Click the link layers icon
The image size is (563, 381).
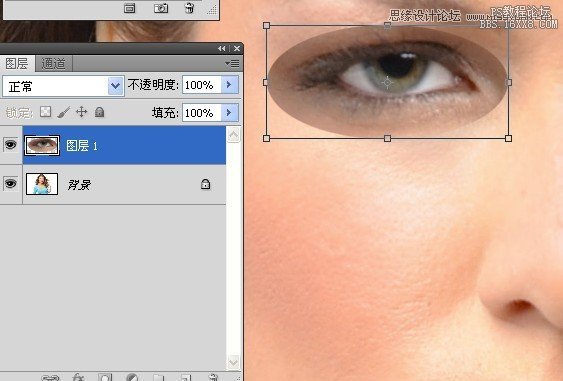pos(50,378)
